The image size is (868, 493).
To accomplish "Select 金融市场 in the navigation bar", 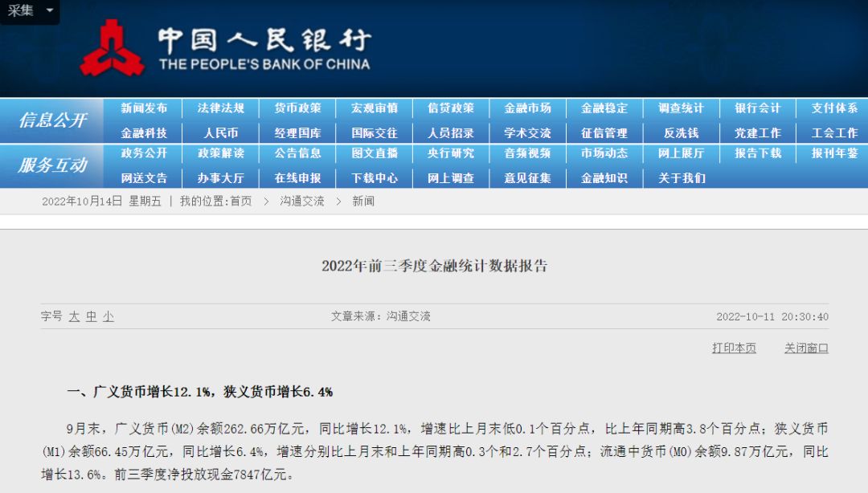I will (528, 108).
